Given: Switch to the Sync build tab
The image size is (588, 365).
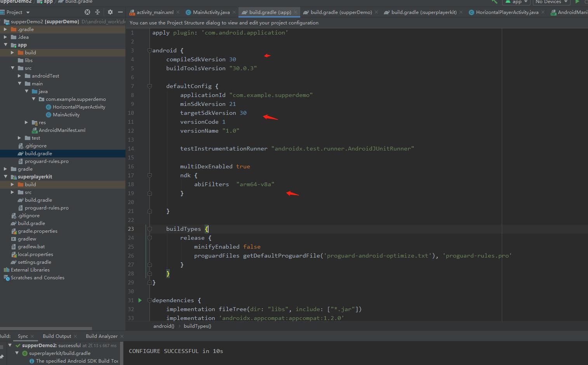Looking at the screenshot, I should pyautogui.click(x=23, y=336).
